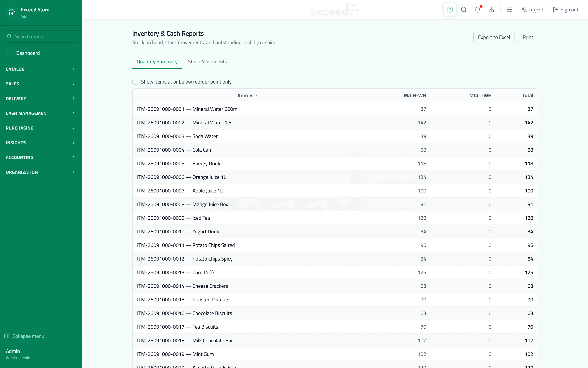Select the Potato Chips Spicy row
Viewport: 588px width, 368px height.
coord(335,259)
